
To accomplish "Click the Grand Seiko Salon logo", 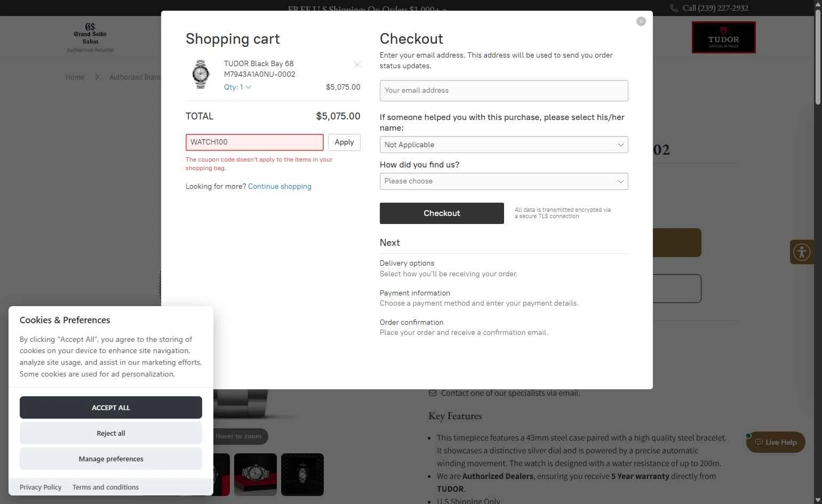I will pyautogui.click(x=90, y=37).
